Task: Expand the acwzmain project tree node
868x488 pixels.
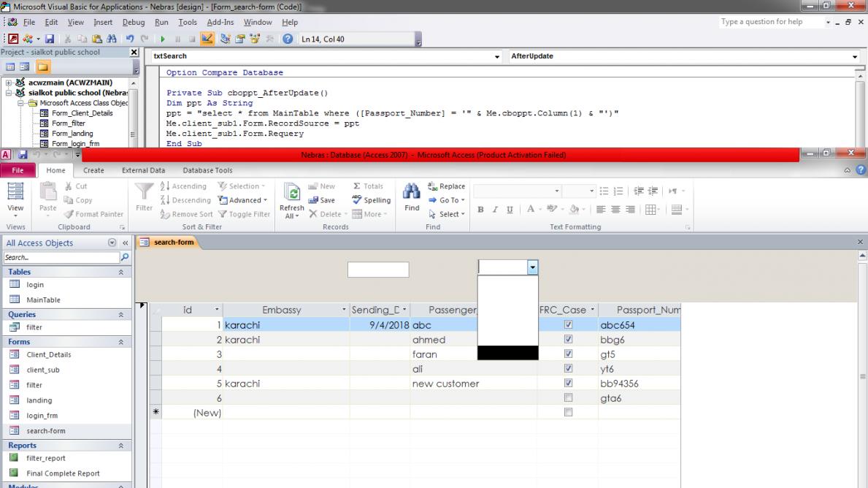Action: click(8, 83)
